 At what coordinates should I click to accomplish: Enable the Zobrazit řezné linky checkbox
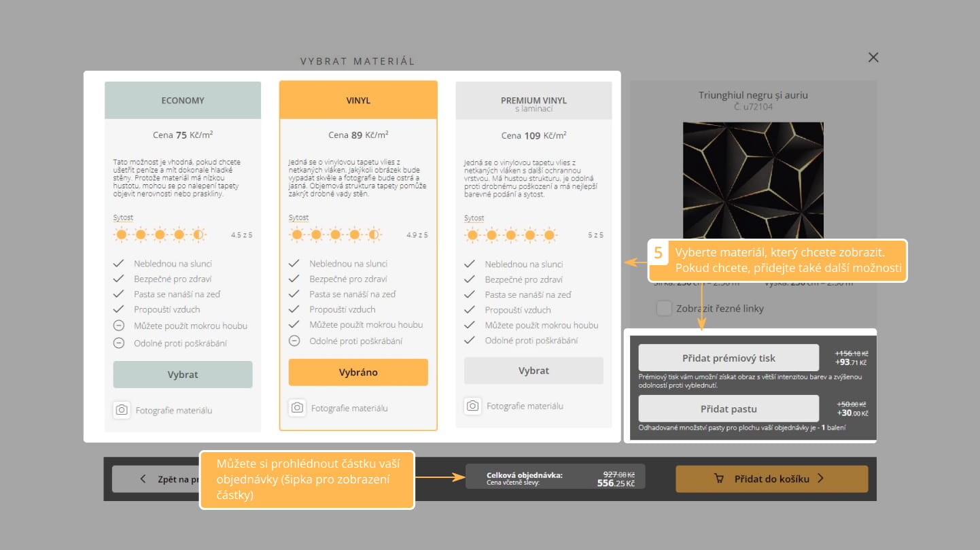pyautogui.click(x=664, y=309)
